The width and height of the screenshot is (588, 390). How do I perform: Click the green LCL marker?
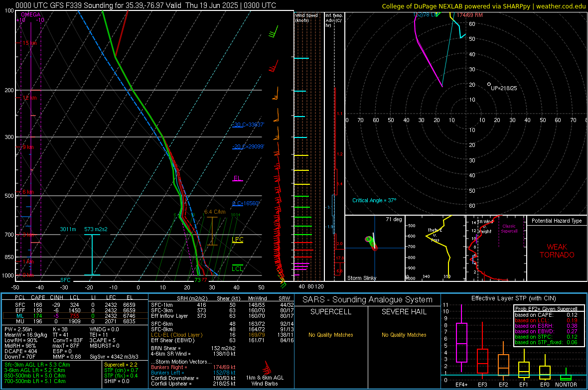pos(237,268)
